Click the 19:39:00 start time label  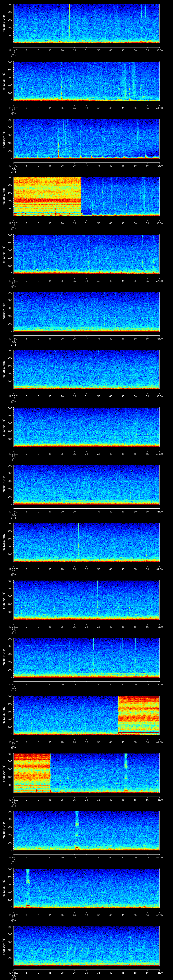(13, 627)
